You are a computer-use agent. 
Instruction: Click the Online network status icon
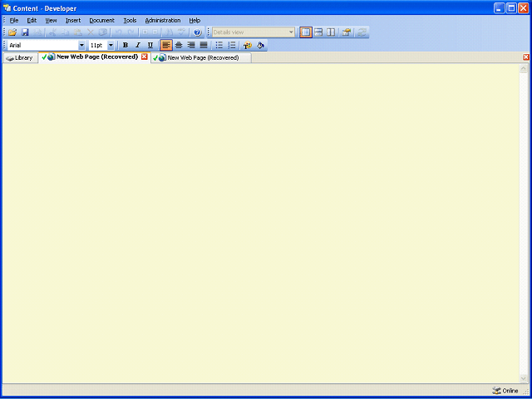496,391
